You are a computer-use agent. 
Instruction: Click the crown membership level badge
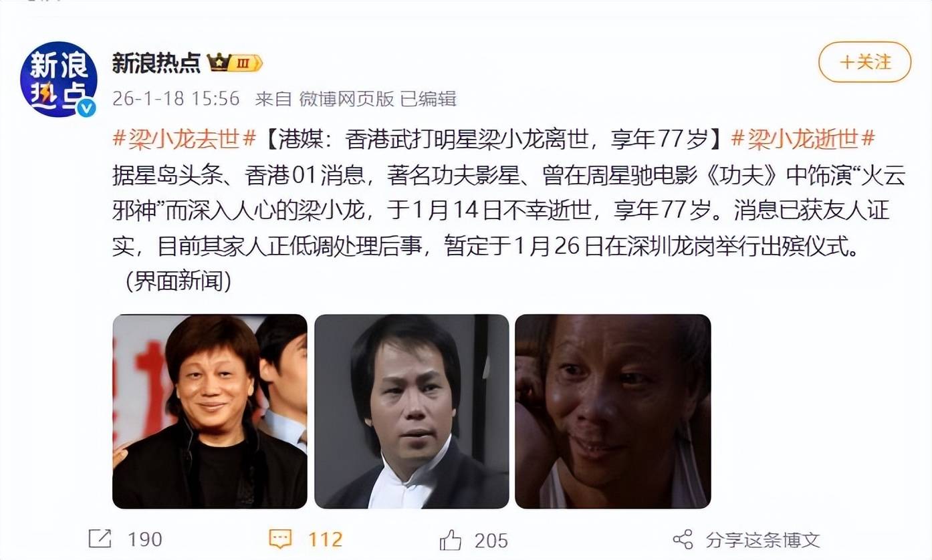235,63
